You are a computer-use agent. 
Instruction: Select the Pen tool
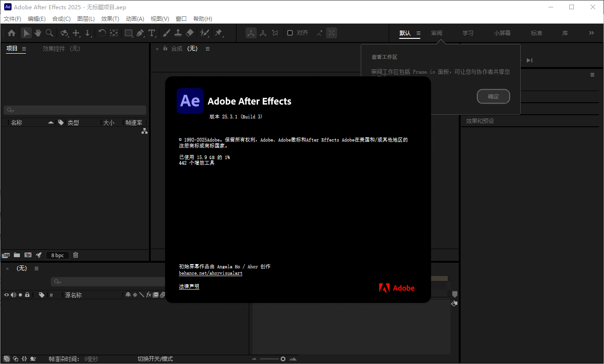pos(140,33)
